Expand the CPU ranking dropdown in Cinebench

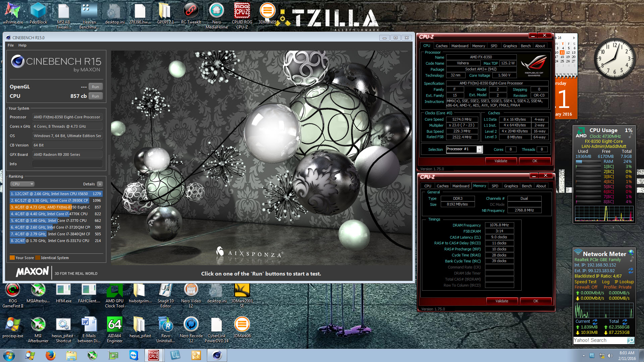pyautogui.click(x=22, y=184)
